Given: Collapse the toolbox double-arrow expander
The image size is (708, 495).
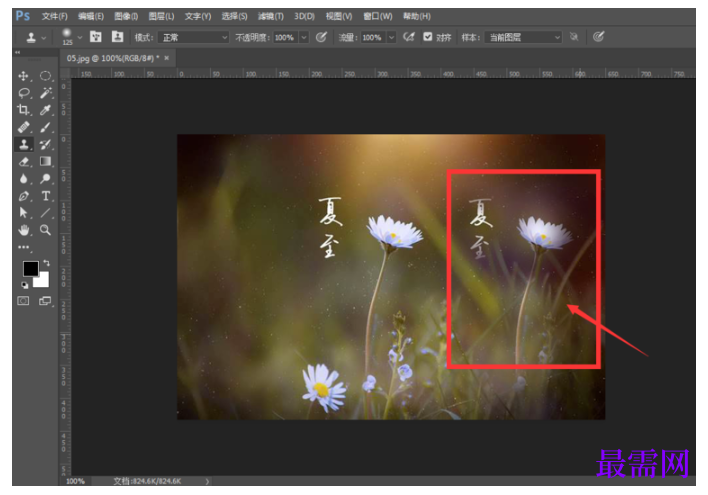Looking at the screenshot, I should 17,52.
